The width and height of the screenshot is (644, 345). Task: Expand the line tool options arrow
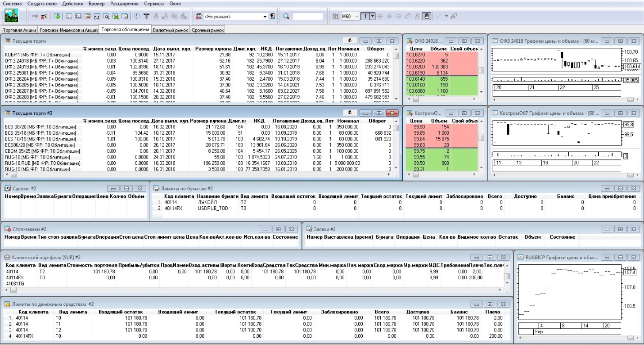[446, 16]
